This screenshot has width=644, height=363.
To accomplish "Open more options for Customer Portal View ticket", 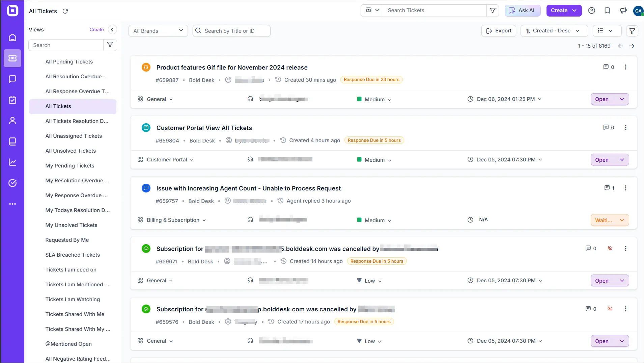I will click(625, 128).
